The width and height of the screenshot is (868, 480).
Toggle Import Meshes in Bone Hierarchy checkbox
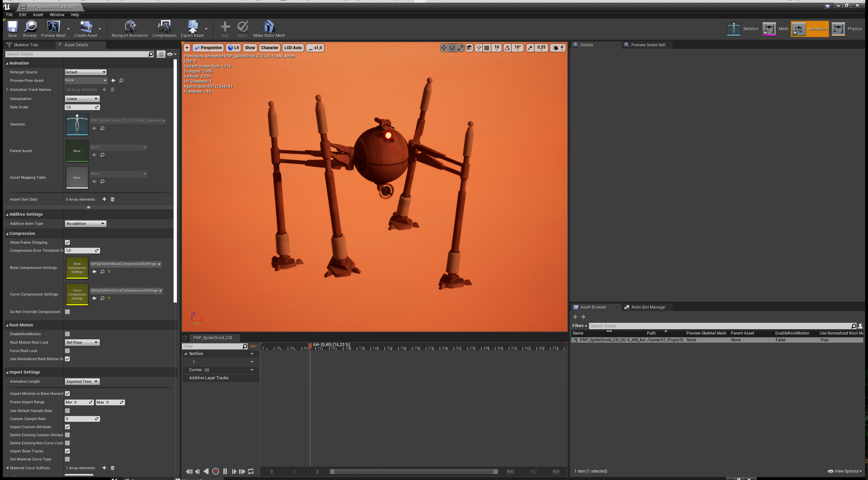point(67,393)
